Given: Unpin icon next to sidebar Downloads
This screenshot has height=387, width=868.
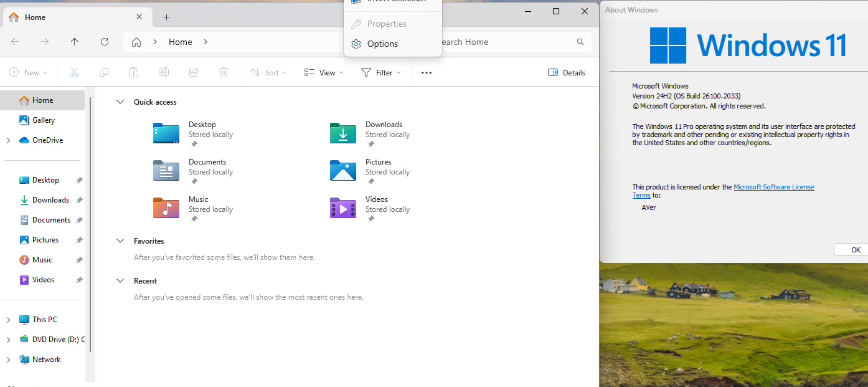Looking at the screenshot, I should point(79,200).
